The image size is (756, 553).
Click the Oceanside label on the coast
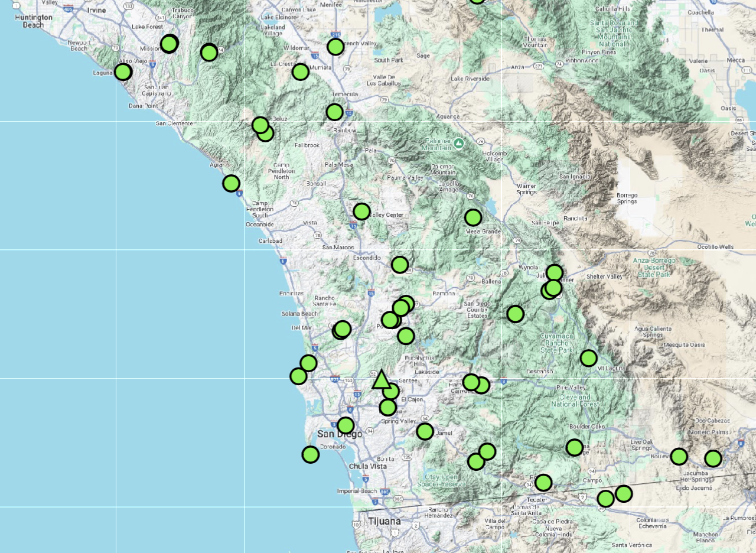[260, 225]
